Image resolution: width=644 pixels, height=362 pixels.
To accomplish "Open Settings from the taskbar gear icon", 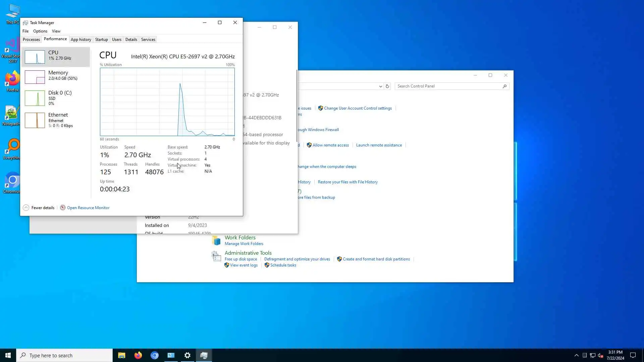I will [x=187, y=355].
